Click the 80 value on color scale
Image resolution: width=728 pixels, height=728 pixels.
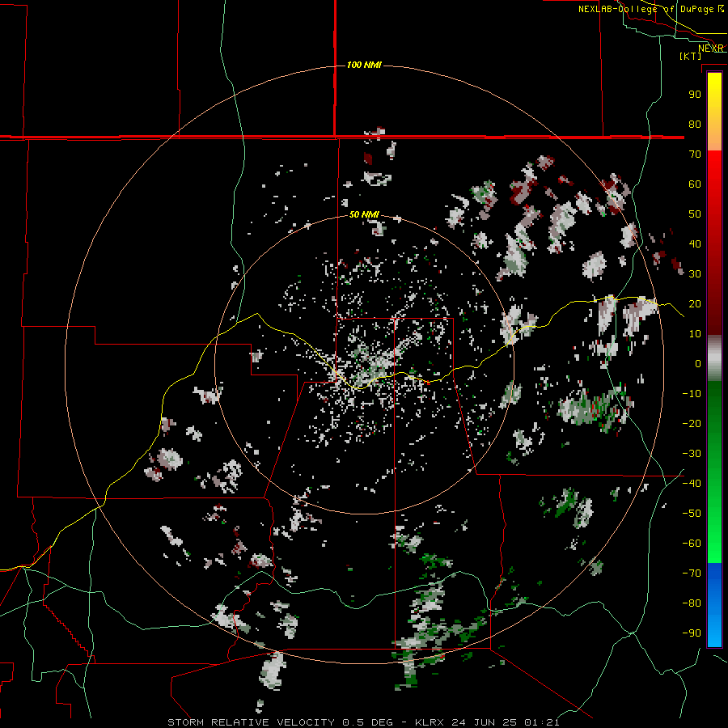pos(695,125)
